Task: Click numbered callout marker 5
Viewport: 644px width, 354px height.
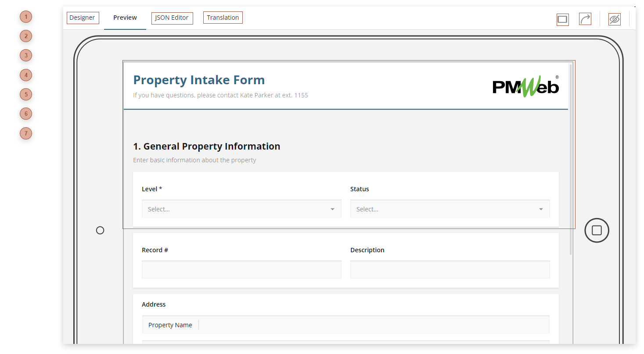Action: (26, 94)
